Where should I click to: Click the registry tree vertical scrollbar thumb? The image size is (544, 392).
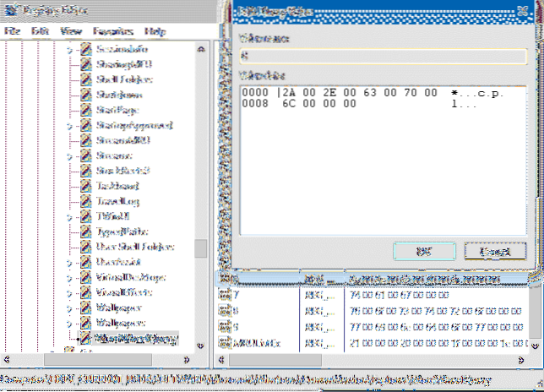(201, 248)
